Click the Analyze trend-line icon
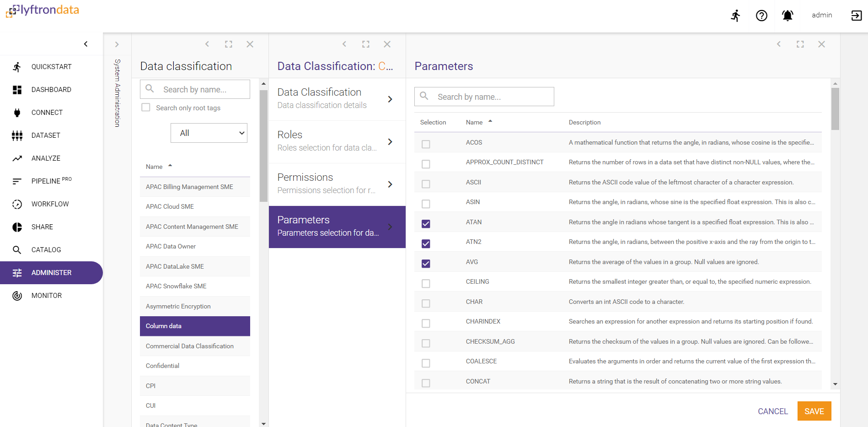This screenshot has height=427, width=868. [x=17, y=158]
